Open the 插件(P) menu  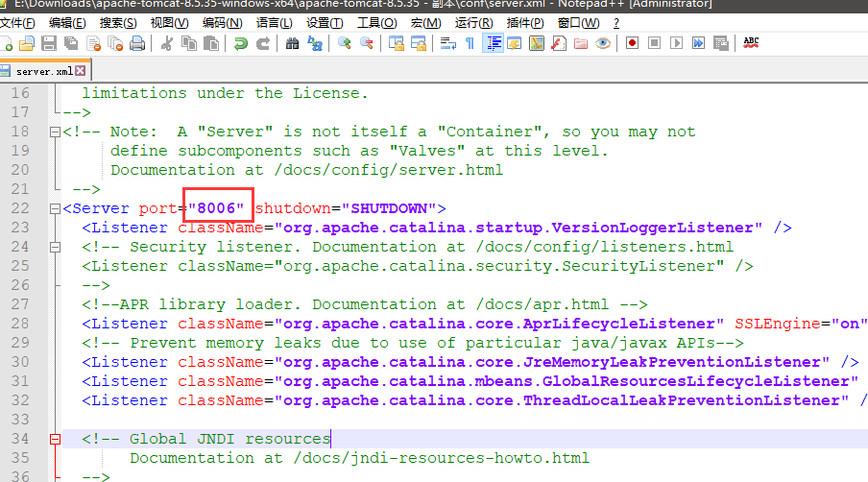(x=524, y=22)
